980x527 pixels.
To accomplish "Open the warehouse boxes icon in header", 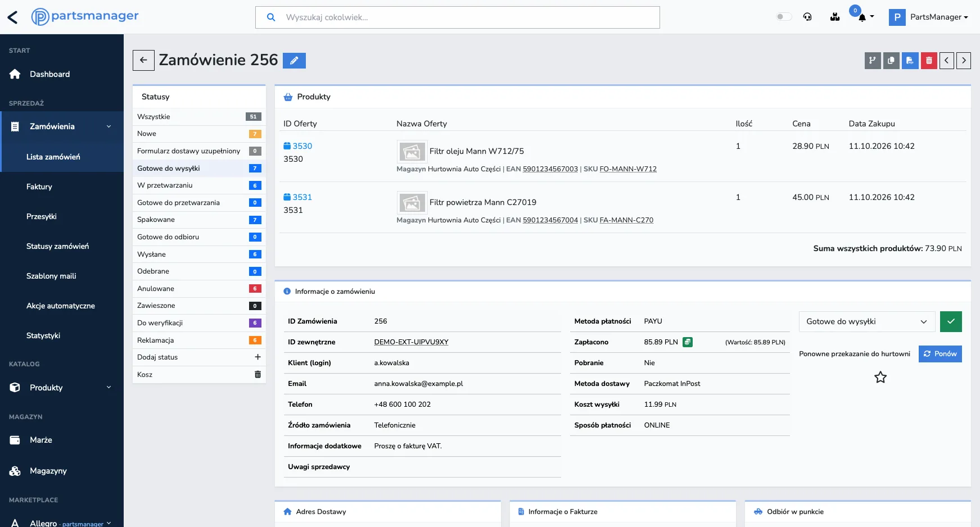I will click(x=835, y=17).
